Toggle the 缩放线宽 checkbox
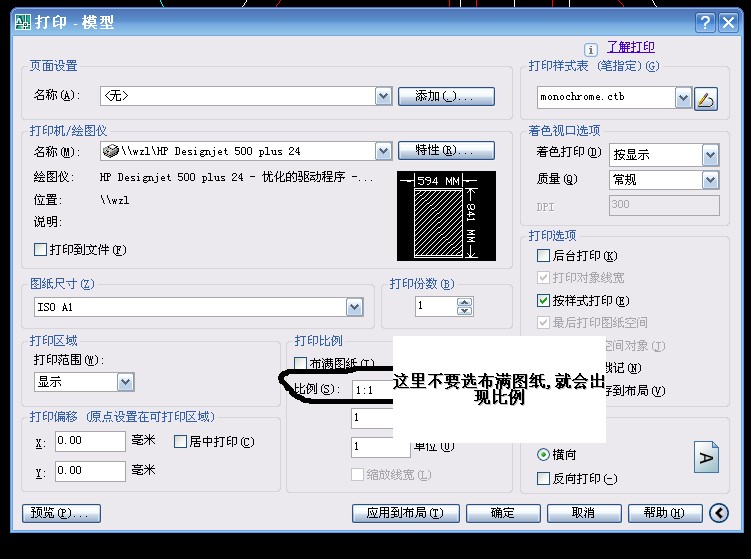 (x=357, y=475)
